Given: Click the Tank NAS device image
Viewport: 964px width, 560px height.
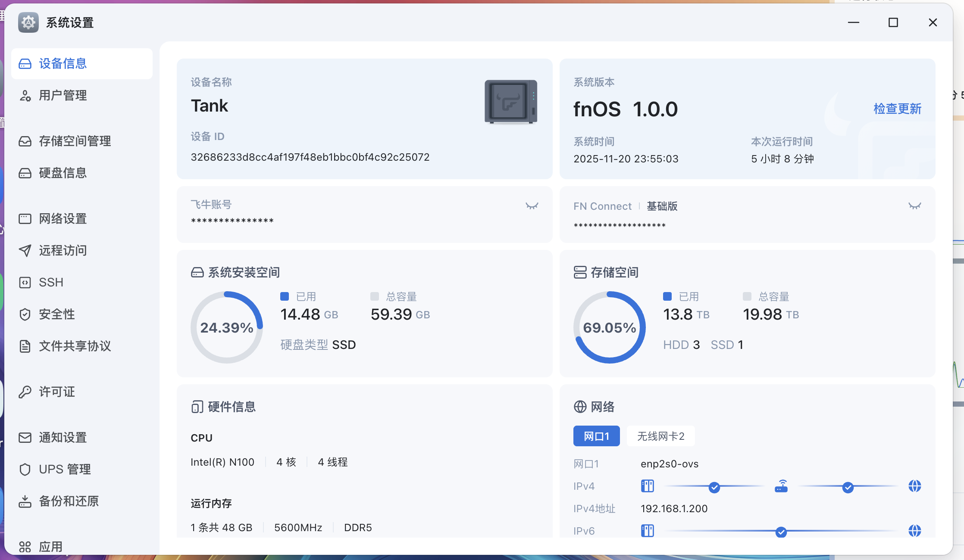Looking at the screenshot, I should click(510, 102).
